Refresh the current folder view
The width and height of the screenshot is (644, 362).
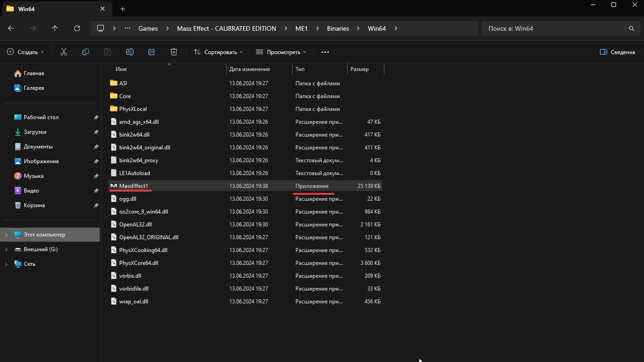pos(77,28)
